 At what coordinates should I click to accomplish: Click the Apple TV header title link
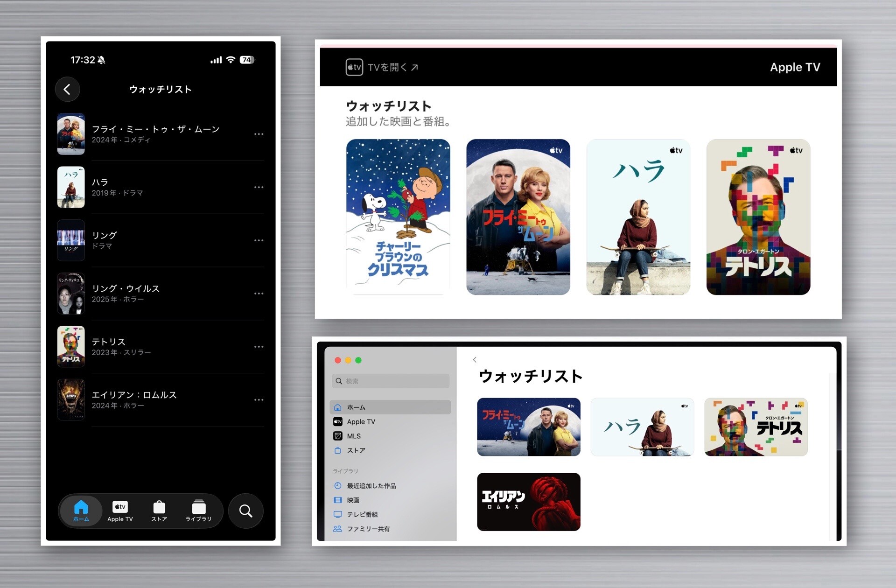coord(794,67)
